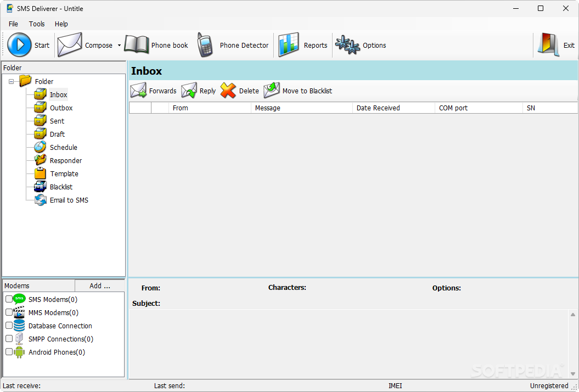Open the File menu
This screenshot has width=579, height=392.
(x=13, y=24)
